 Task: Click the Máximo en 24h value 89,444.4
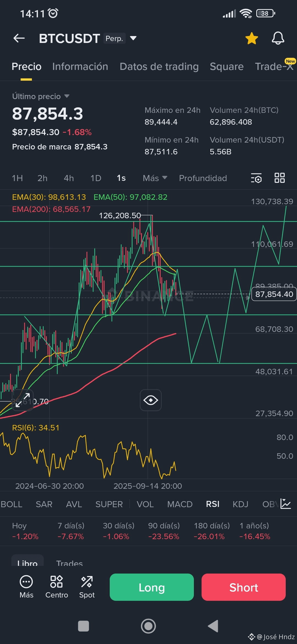161,122
